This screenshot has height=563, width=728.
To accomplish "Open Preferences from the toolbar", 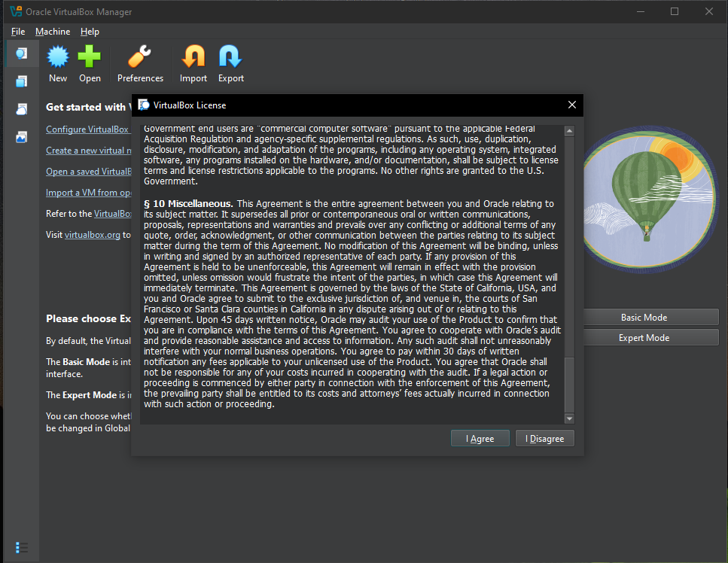I will [x=140, y=63].
